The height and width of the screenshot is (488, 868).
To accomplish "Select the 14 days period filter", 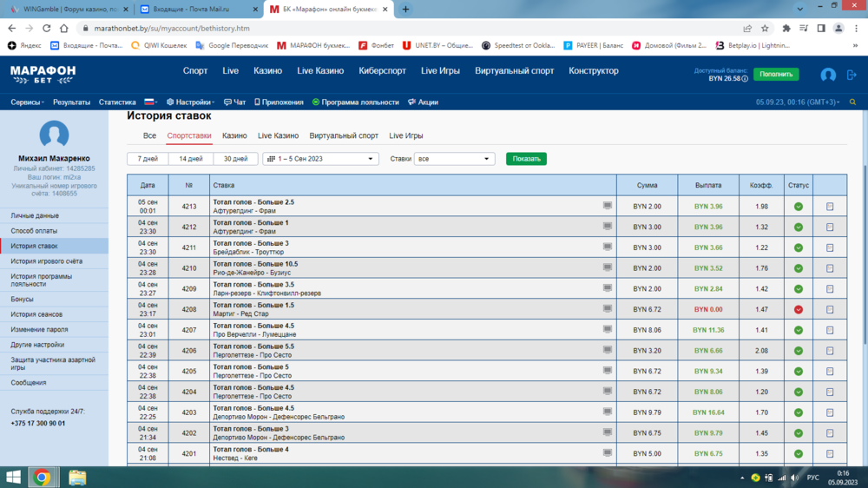I will coord(191,159).
